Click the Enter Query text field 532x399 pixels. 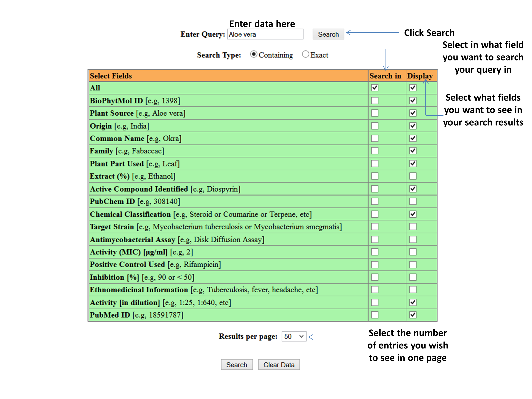point(265,34)
